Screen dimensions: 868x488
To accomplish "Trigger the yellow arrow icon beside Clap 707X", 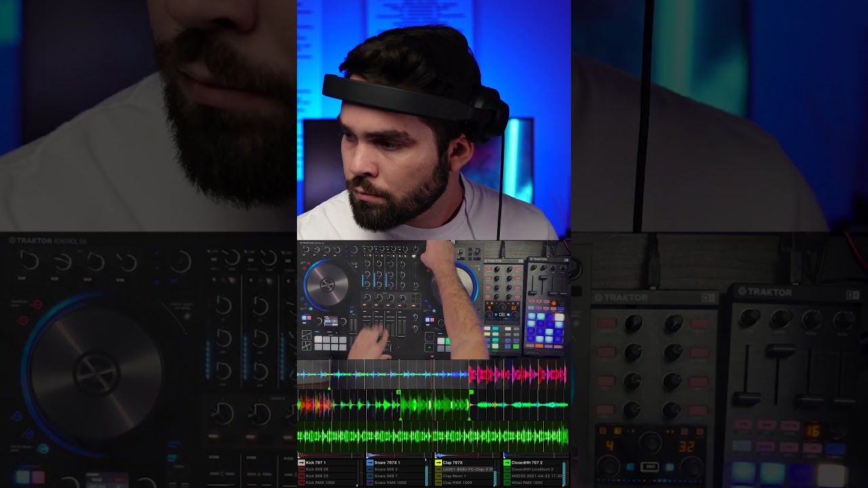I will (438, 463).
